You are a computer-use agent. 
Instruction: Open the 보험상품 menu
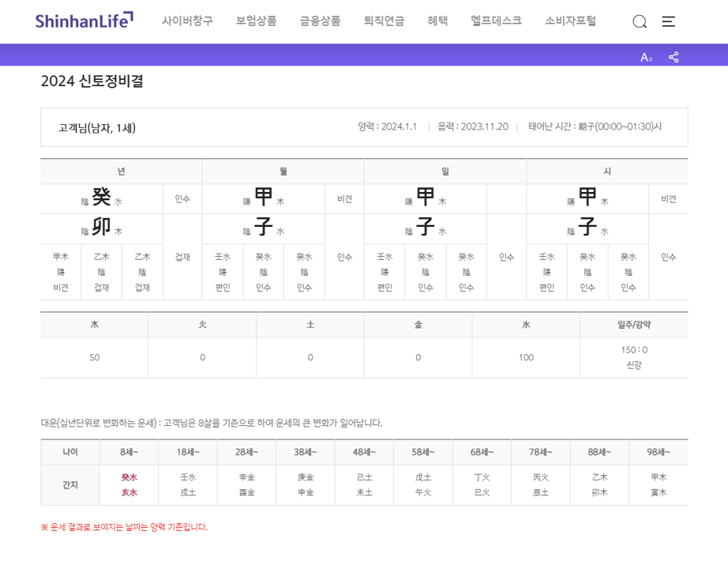(254, 21)
